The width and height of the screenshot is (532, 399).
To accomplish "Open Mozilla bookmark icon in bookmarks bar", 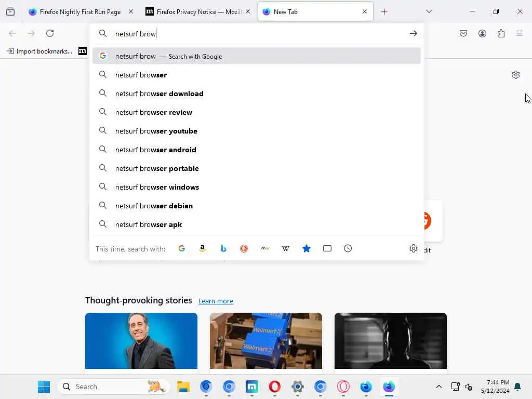I will pyautogui.click(x=83, y=51).
